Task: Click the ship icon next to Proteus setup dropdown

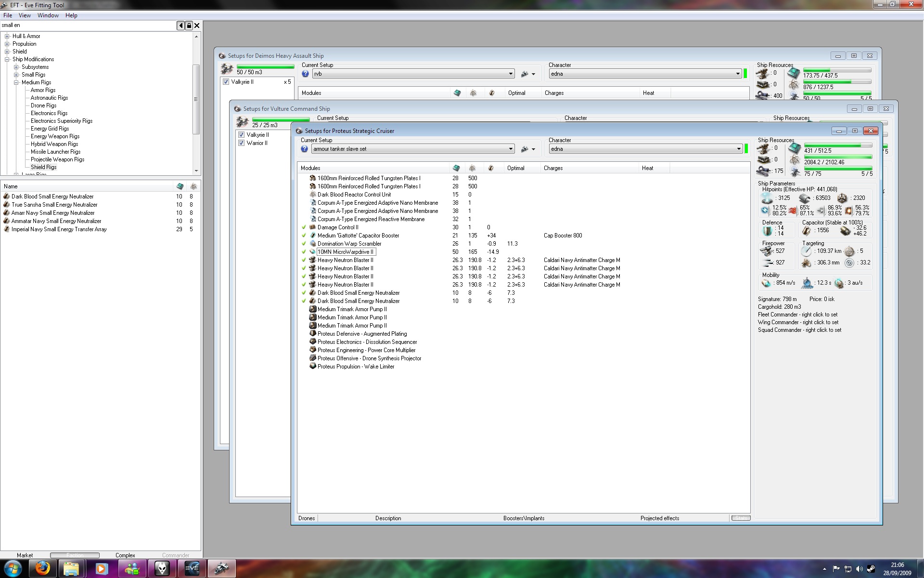Action: point(525,149)
